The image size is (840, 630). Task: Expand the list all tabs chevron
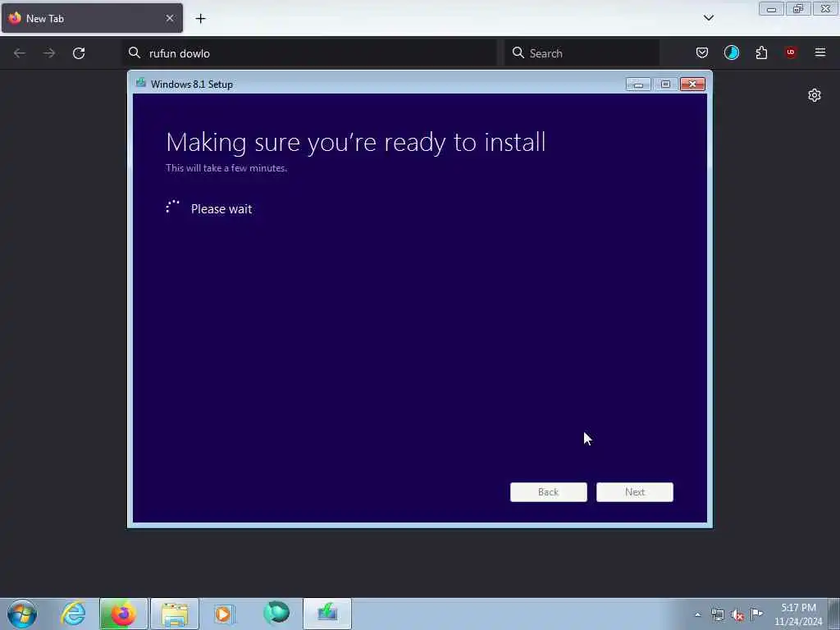pos(708,18)
